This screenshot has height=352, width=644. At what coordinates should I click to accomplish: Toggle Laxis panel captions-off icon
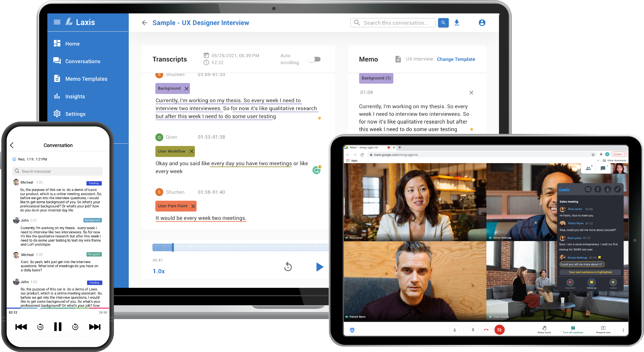pyautogui.click(x=588, y=189)
